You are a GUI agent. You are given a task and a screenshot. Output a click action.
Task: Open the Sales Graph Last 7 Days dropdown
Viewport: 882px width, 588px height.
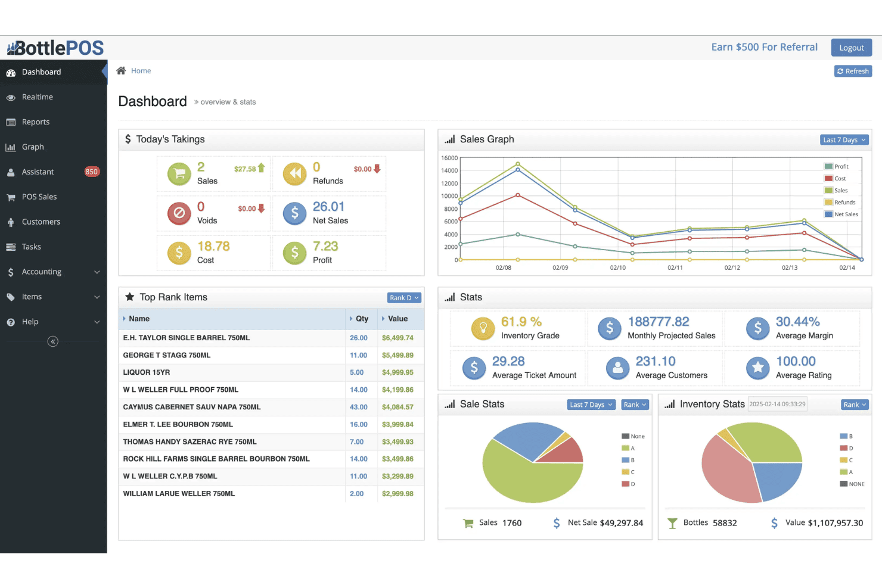point(844,140)
